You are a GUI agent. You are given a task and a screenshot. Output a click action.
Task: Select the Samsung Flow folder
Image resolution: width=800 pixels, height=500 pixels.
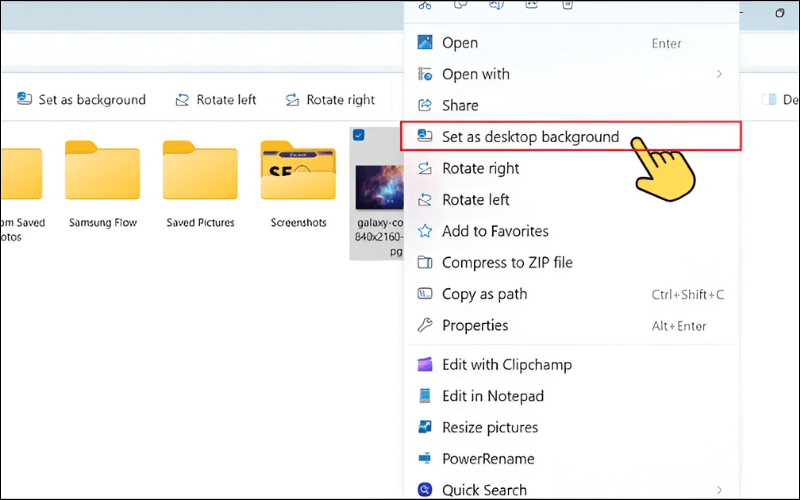coord(103,184)
